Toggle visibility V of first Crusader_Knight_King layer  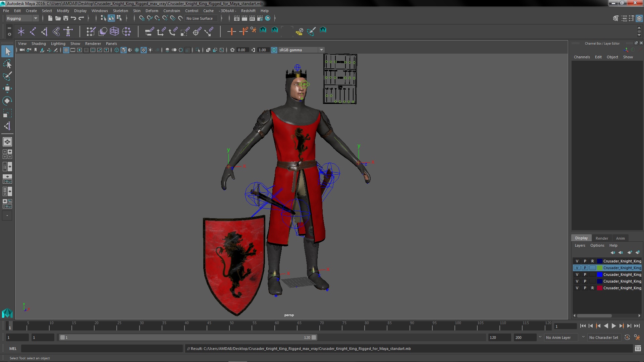pyautogui.click(x=577, y=261)
